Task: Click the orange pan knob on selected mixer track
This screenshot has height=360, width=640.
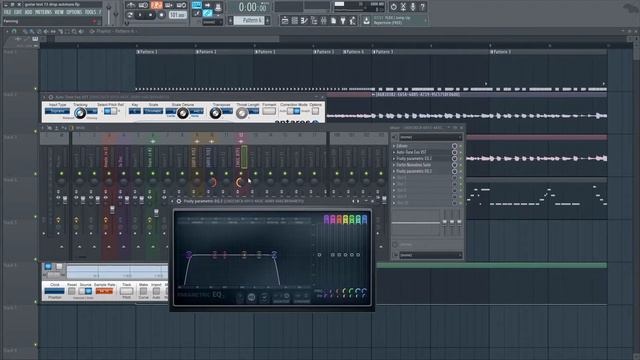Action: [240, 182]
